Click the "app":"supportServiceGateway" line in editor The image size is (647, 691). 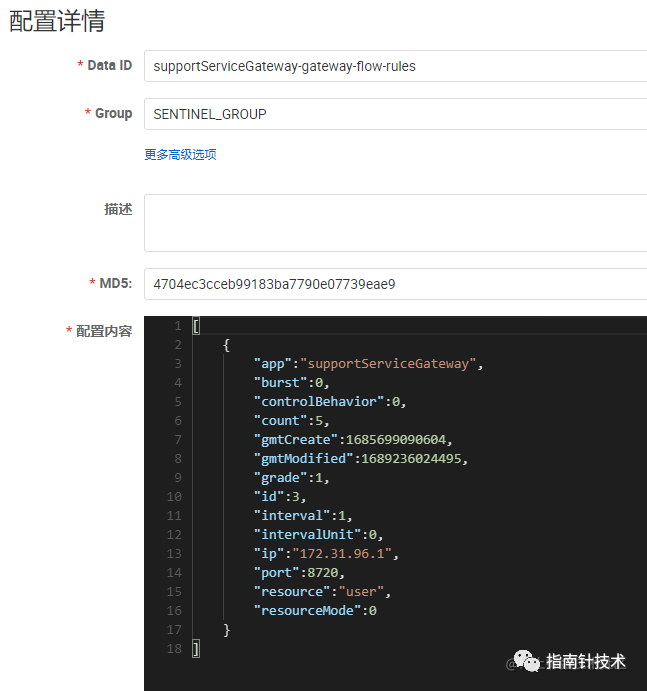click(368, 364)
